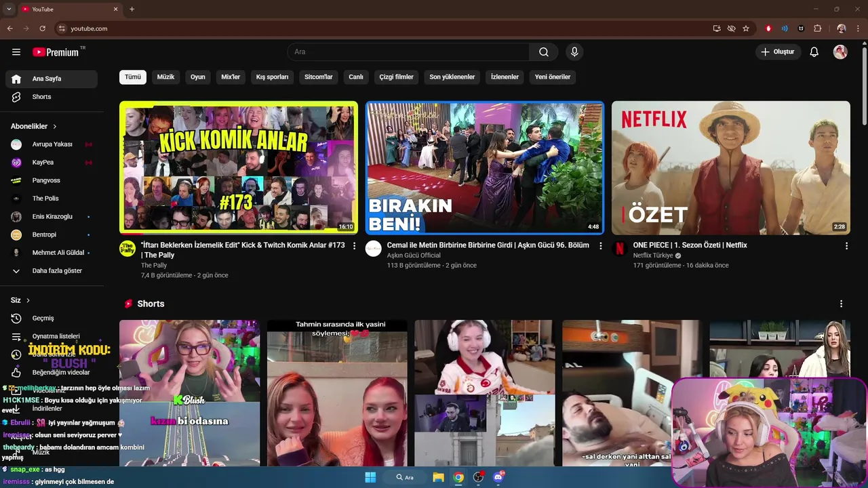This screenshot has width=868, height=488.
Task: Select the Kış sporları filter chip
Action: point(272,77)
